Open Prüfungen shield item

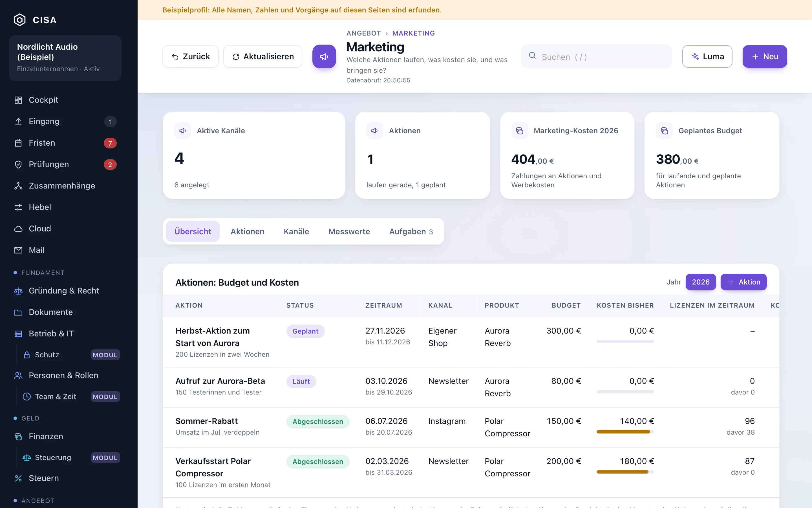[x=65, y=164]
